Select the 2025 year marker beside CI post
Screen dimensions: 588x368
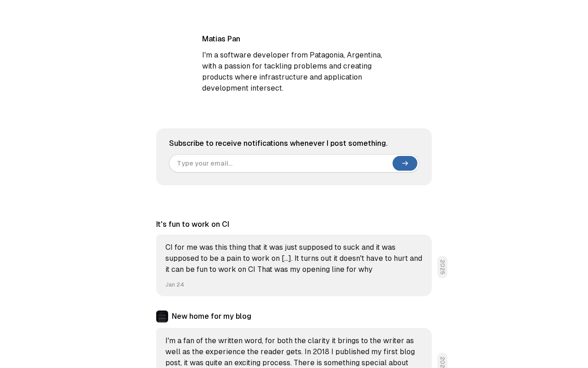tap(442, 267)
